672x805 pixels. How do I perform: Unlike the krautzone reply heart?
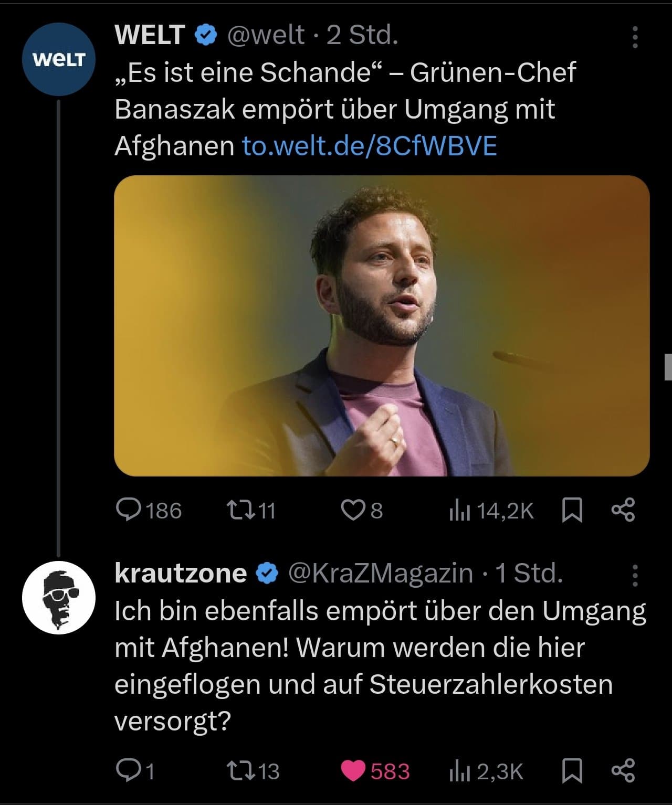(353, 771)
